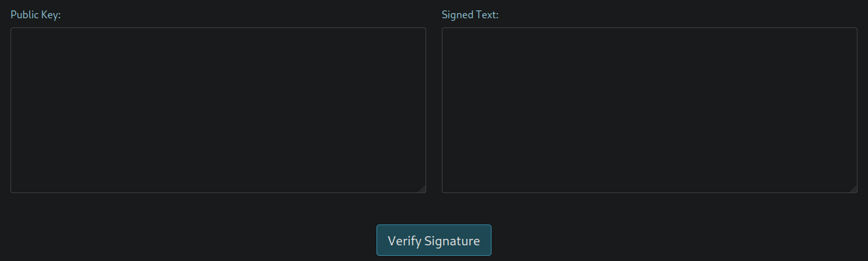
Task: Activate the left text area for key entry
Action: click(218, 110)
